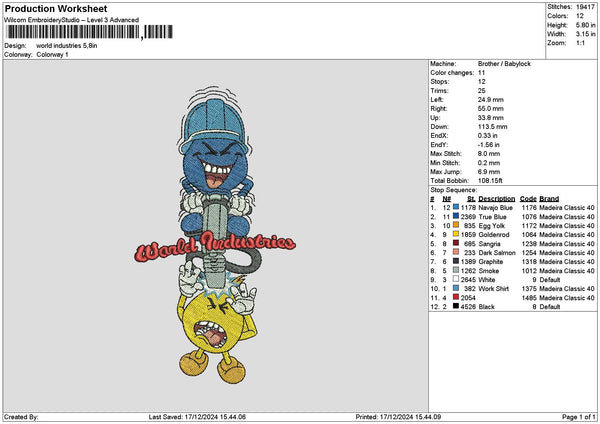This screenshot has width=600, height=424.
Task: Click the 'Printed: 17/12/2024 15.44.09' footer text
Action: tap(398, 417)
